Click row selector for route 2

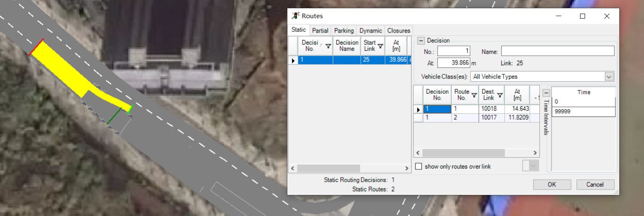(x=418, y=118)
